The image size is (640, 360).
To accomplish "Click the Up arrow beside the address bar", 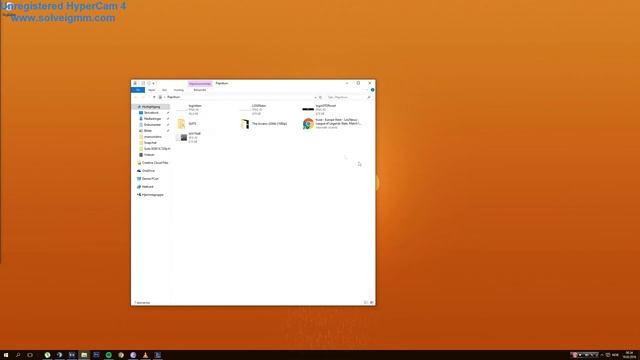I will [x=154, y=97].
